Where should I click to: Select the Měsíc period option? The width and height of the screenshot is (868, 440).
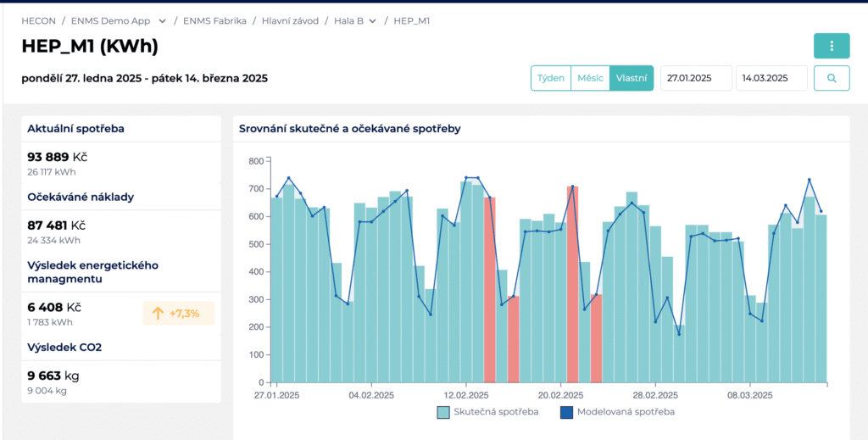pos(590,78)
